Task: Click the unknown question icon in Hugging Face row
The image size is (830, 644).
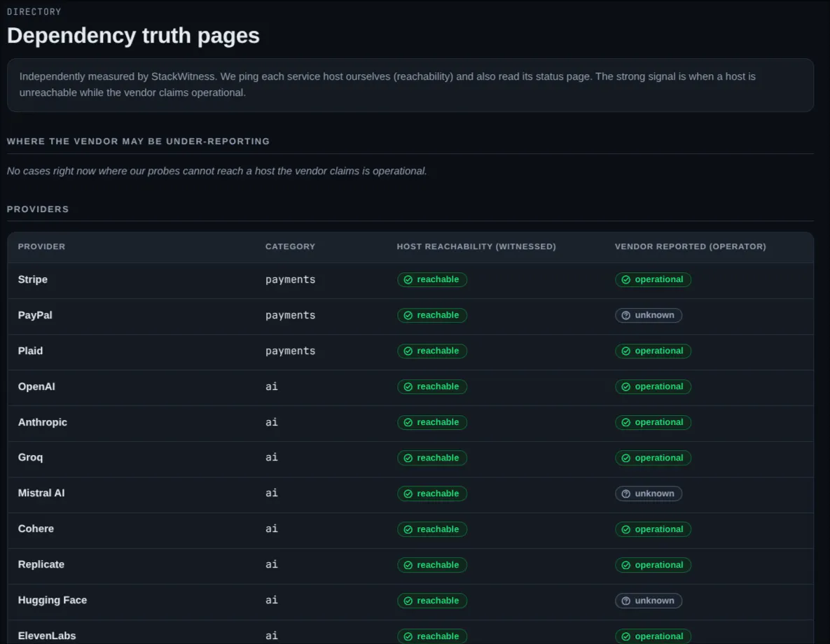Action: click(625, 601)
